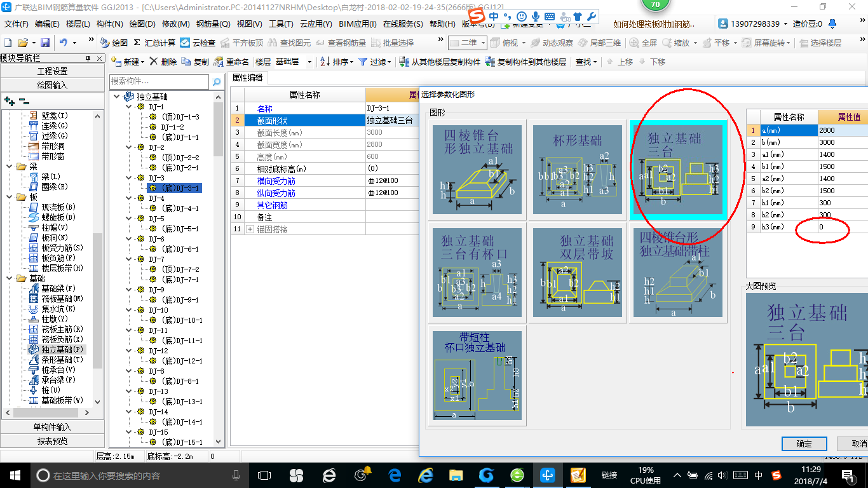Viewport: 868px width, 488px height.
Task: Select 集水坑(K) in navigator tree
Action: (x=53, y=309)
